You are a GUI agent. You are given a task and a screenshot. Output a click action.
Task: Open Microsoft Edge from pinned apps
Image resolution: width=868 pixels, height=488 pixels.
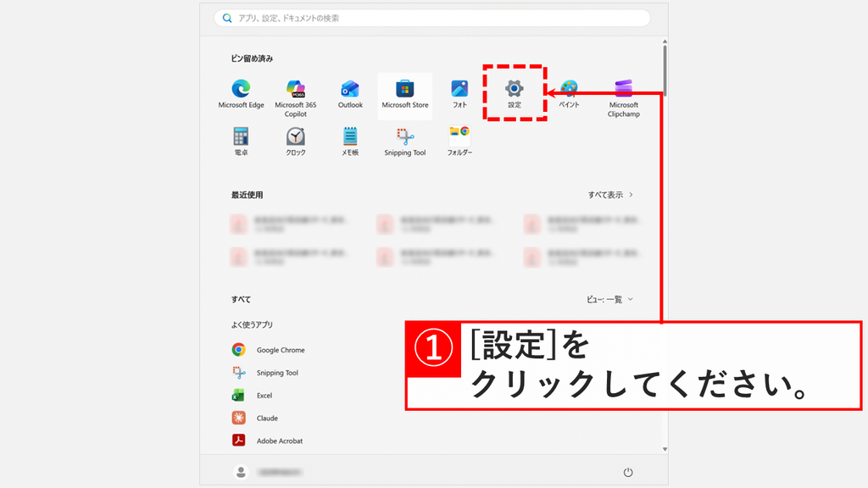tap(241, 94)
